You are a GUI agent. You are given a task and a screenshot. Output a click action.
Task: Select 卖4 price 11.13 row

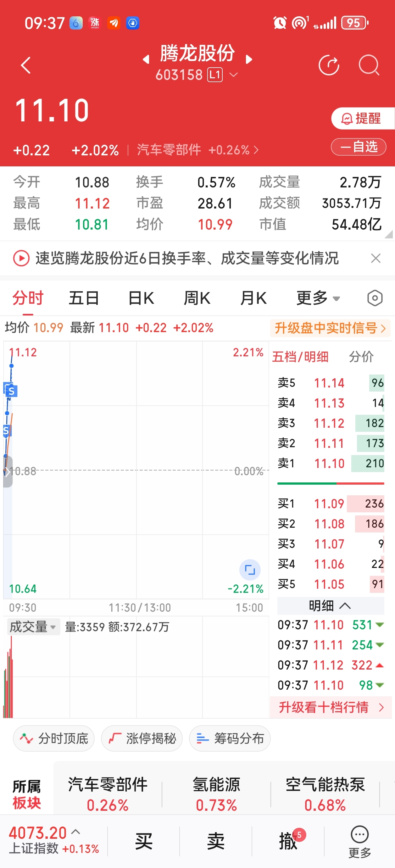[x=331, y=403]
